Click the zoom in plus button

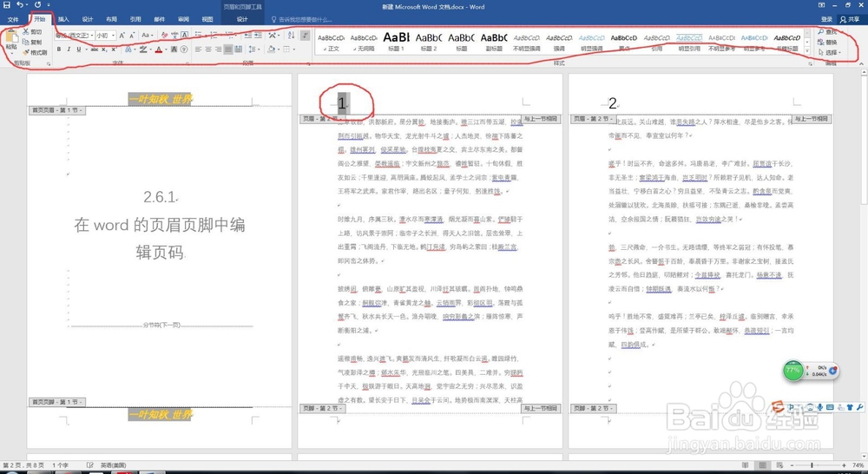844,465
